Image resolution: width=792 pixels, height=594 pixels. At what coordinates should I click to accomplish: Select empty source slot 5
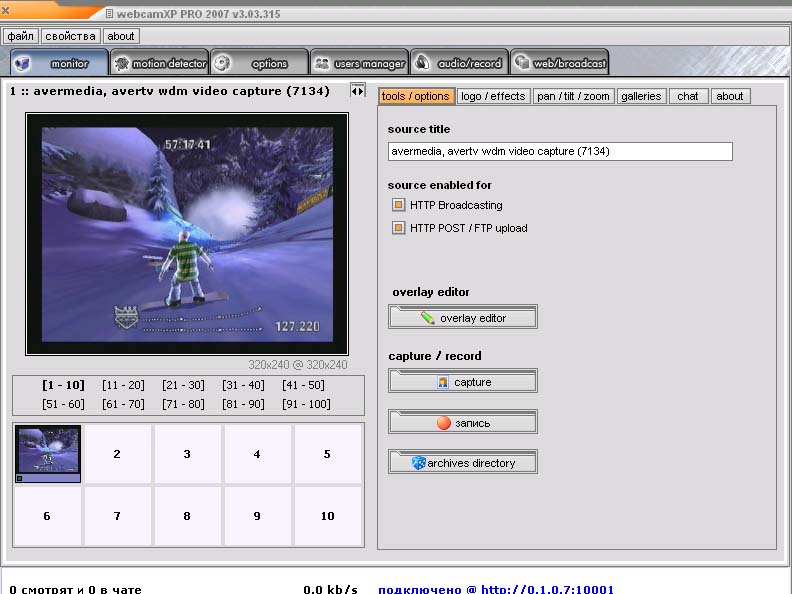(x=327, y=454)
